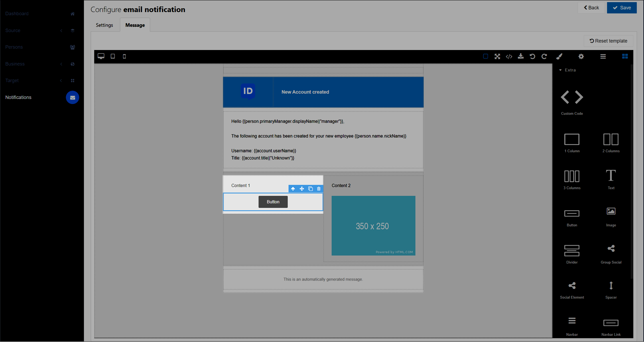Click the blocks panel scrollbar
This screenshot has height=342, width=644.
pyautogui.click(x=632, y=171)
